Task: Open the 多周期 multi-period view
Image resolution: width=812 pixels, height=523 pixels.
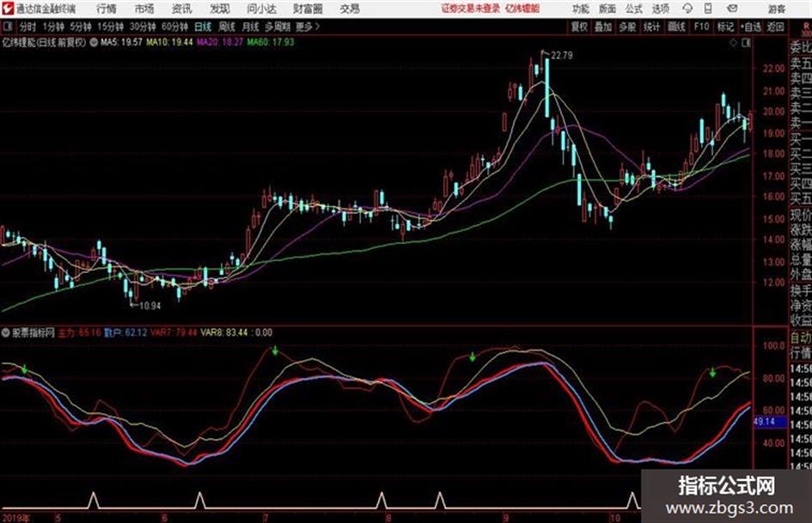Action: coord(278,27)
